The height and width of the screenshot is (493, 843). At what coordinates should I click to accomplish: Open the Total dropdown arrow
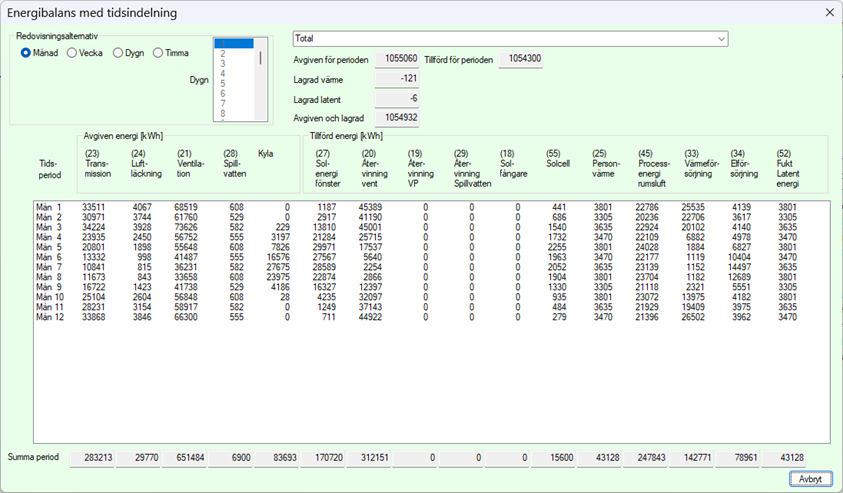720,39
